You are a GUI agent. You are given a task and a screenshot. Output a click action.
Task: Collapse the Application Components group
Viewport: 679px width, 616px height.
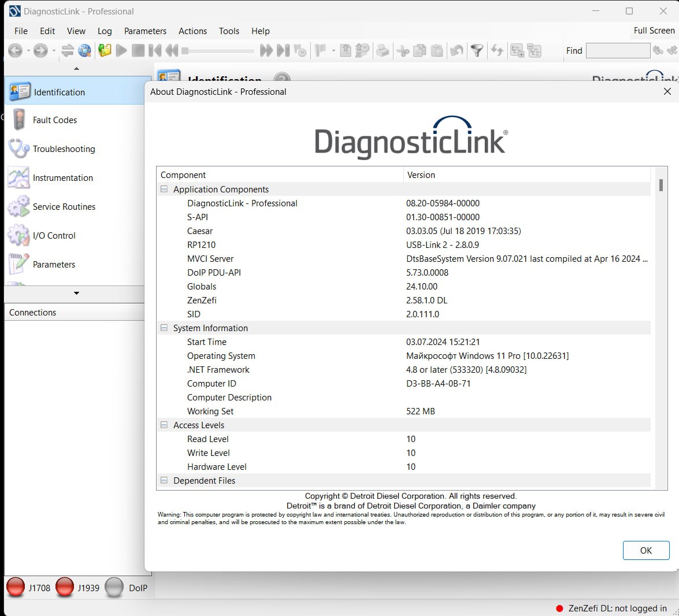tap(164, 189)
